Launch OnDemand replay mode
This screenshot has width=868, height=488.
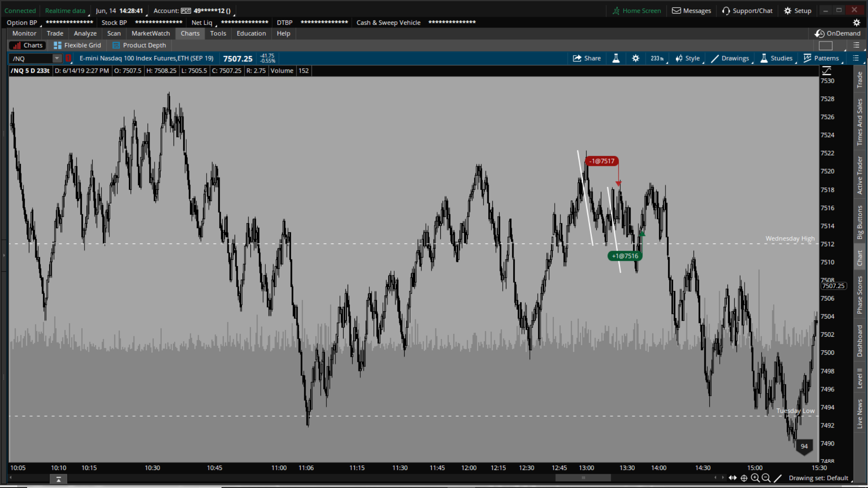pyautogui.click(x=838, y=33)
